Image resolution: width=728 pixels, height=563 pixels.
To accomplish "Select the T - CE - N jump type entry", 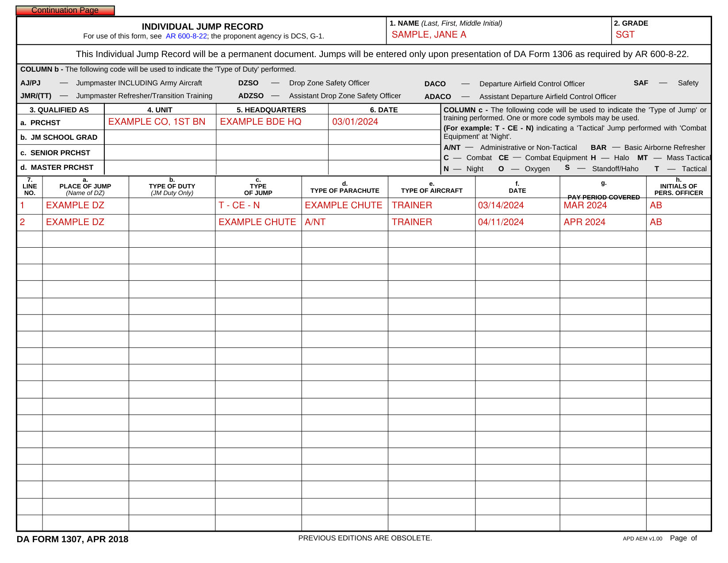I will tap(258, 206).
